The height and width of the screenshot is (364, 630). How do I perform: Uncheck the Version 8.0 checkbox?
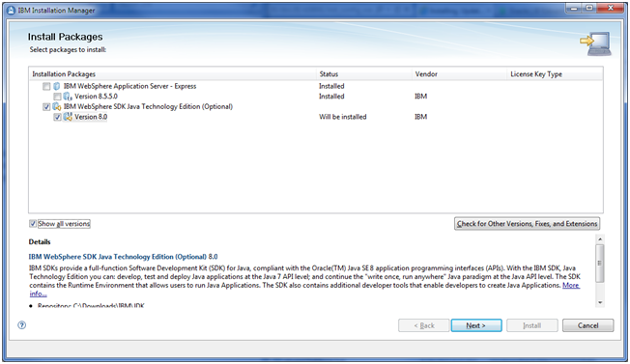coord(57,117)
